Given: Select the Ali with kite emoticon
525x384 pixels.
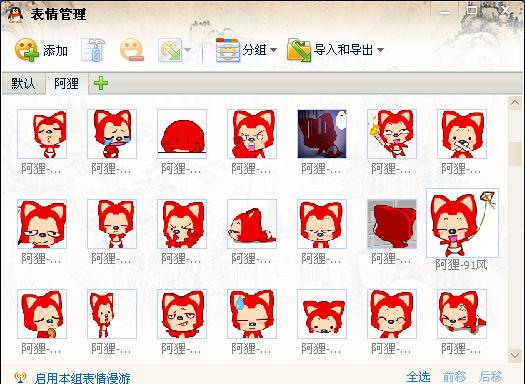Looking at the screenshot, I should [x=462, y=223].
